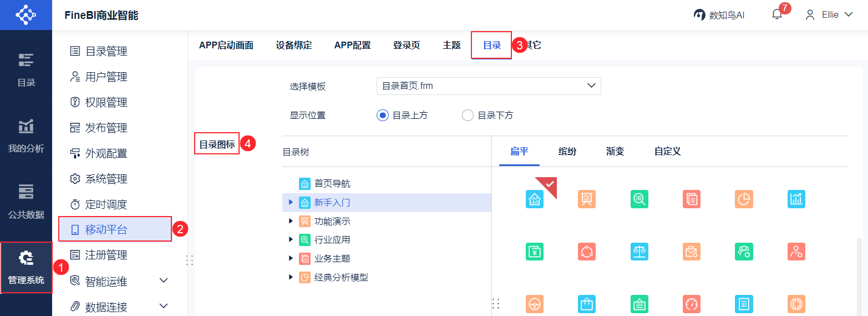This screenshot has width=868, height=316.
Task: Choose the red speedometer gauge icon
Action: click(691, 304)
